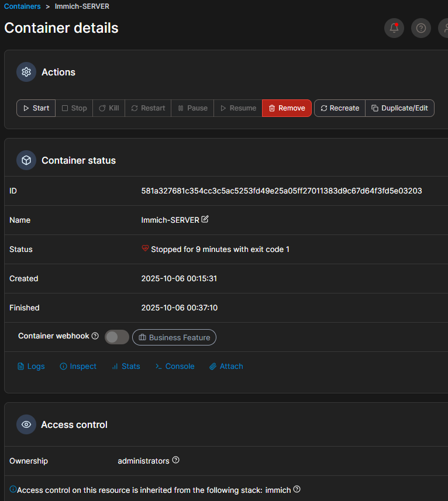This screenshot has height=501, width=448.
Task: Click the container ID hash value
Action: click(x=281, y=191)
